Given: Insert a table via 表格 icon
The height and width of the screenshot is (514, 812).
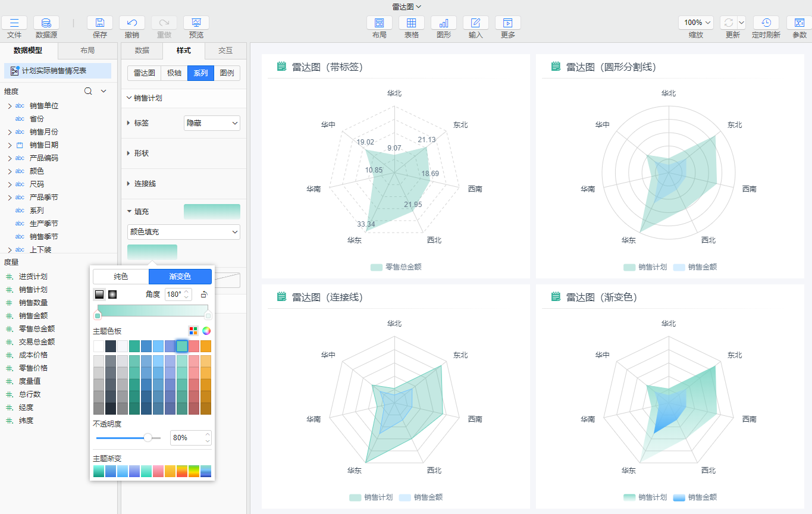Looking at the screenshot, I should click(x=412, y=23).
